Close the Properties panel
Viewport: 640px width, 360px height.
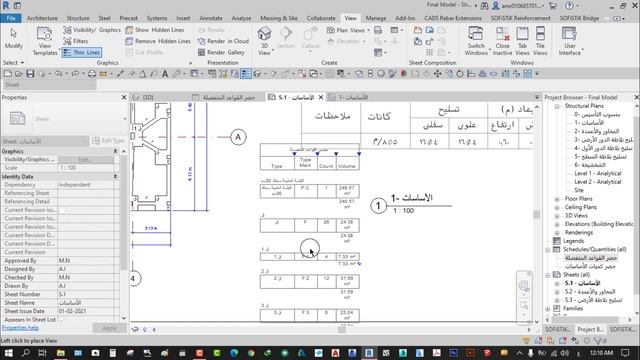(124, 97)
